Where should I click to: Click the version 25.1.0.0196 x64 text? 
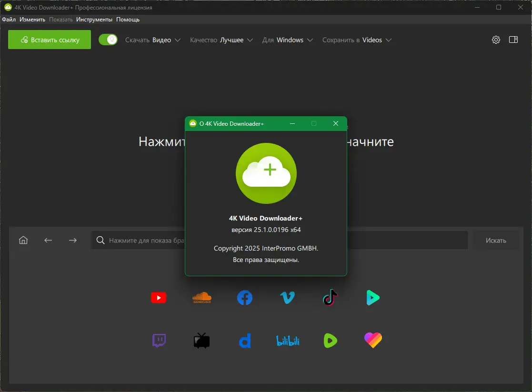(x=266, y=230)
